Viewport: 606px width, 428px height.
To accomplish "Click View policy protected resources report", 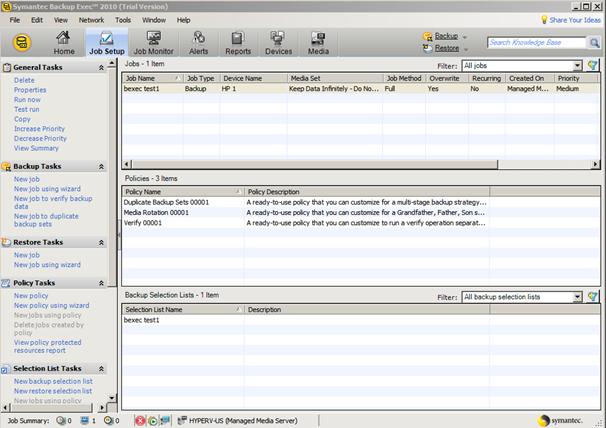I will pos(48,346).
